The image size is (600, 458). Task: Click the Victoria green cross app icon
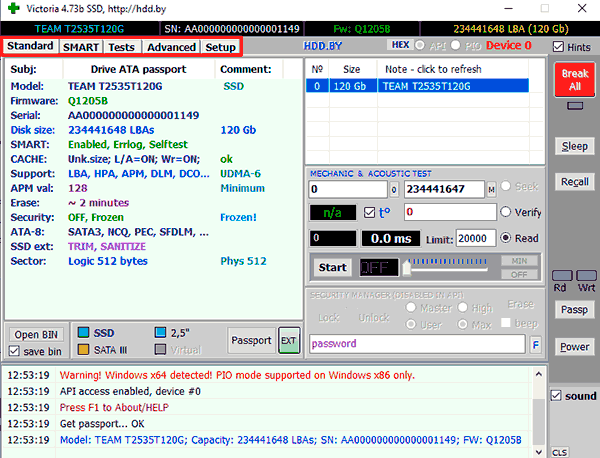pos(14,8)
